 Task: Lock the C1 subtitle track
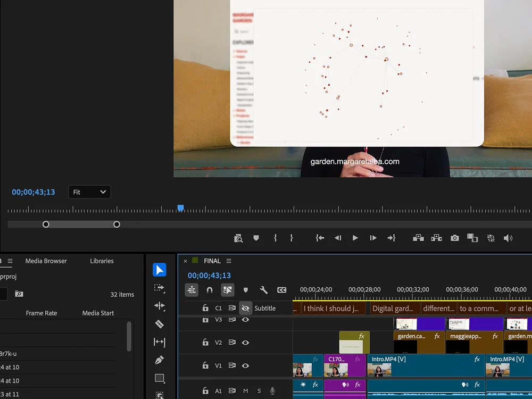coord(205,307)
